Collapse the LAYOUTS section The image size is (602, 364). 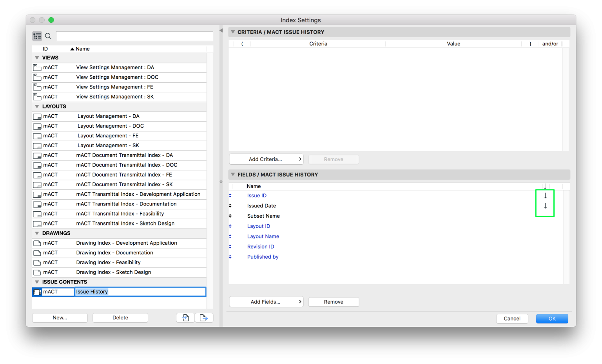click(37, 106)
